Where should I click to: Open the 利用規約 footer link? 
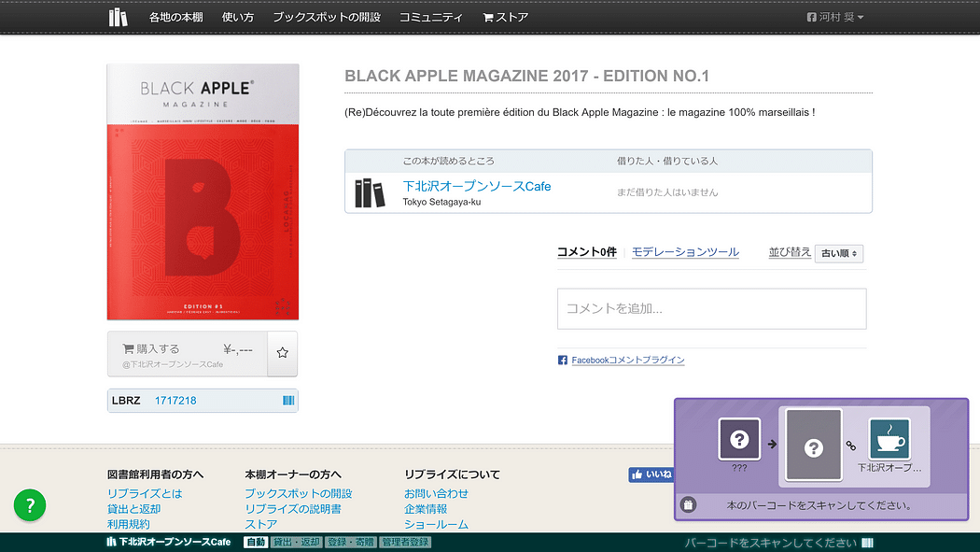click(128, 524)
